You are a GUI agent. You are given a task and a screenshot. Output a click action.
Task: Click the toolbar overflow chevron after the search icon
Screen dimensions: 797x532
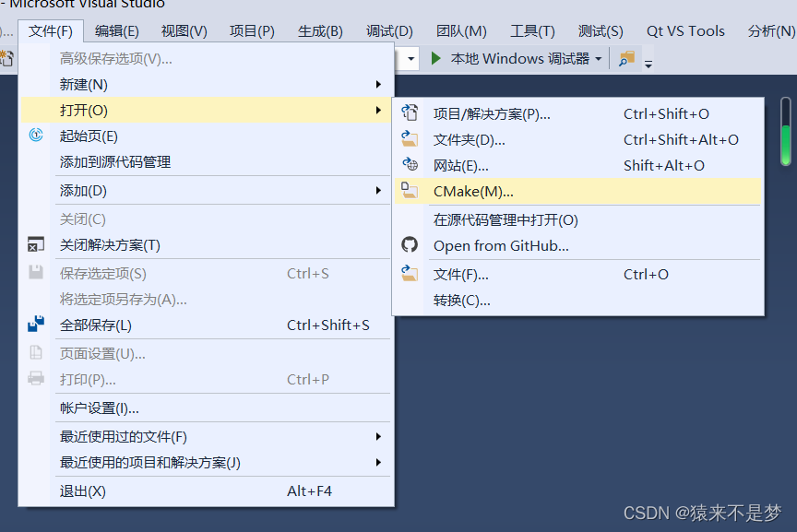648,64
